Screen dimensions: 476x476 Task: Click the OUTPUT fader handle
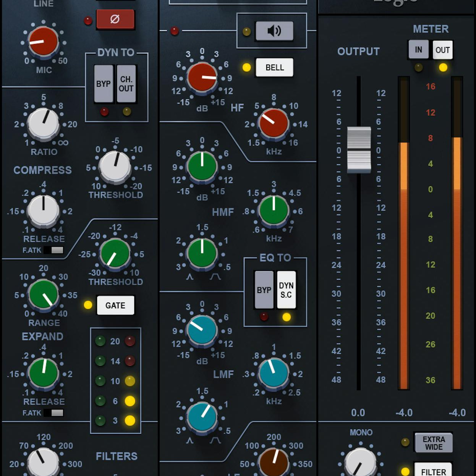(359, 149)
